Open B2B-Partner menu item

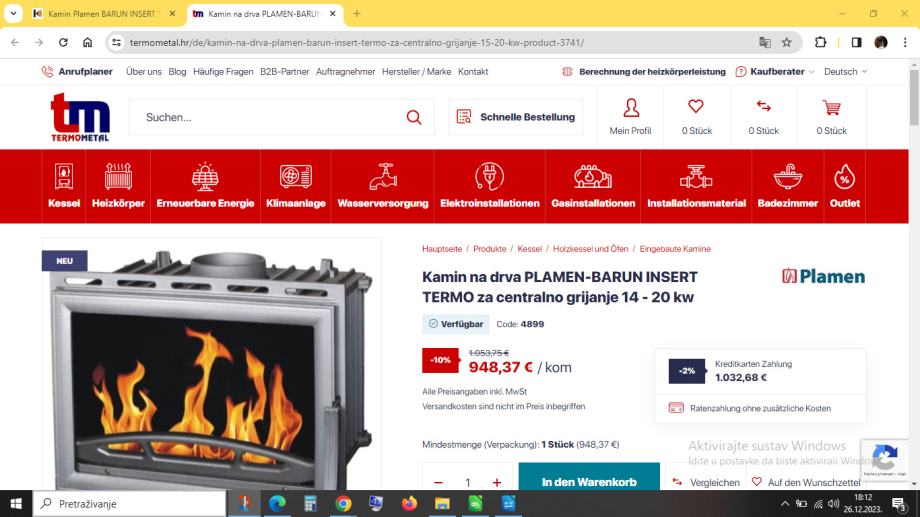tap(285, 72)
